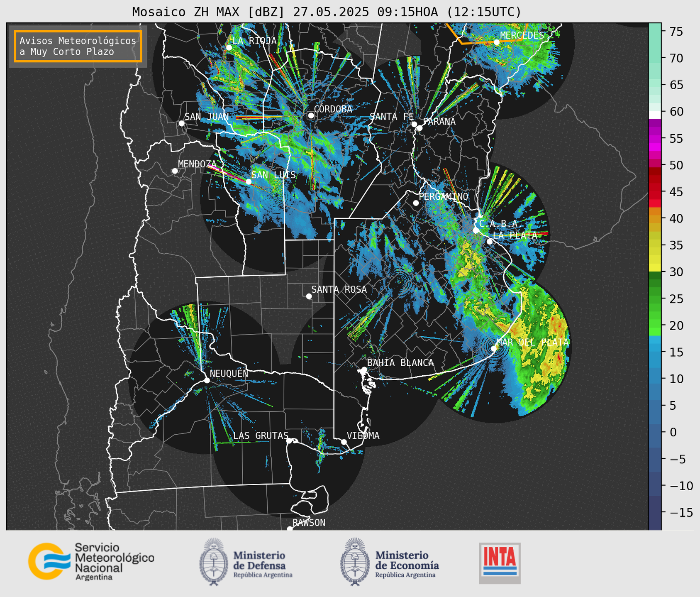
Task: Click the white 60 dBZ band on colorbar
Action: tap(655, 115)
